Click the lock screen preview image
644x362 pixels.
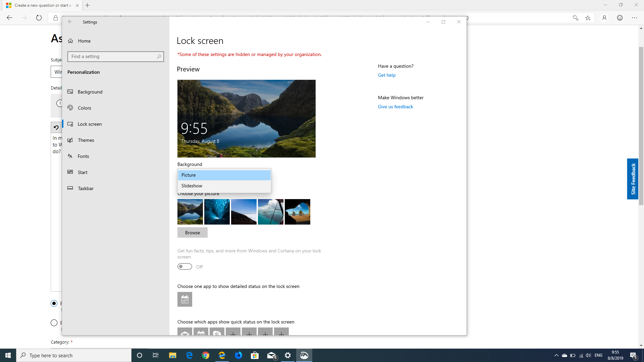pos(247,119)
